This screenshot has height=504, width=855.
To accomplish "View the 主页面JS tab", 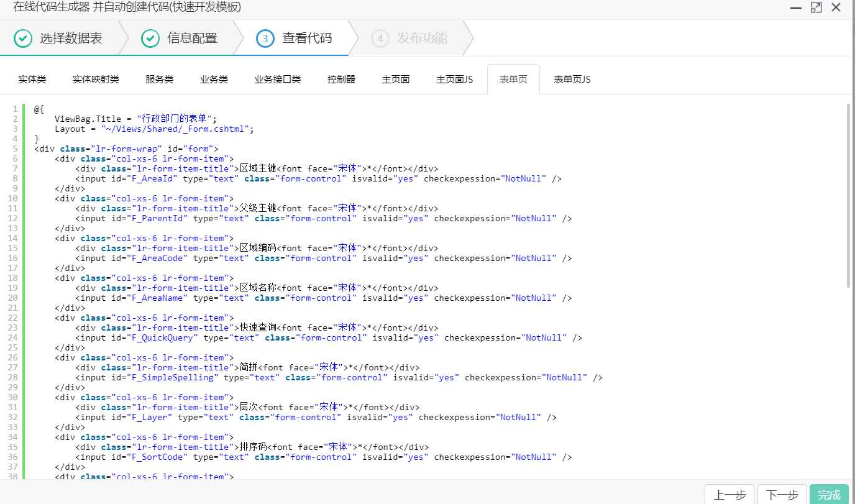I will point(455,80).
